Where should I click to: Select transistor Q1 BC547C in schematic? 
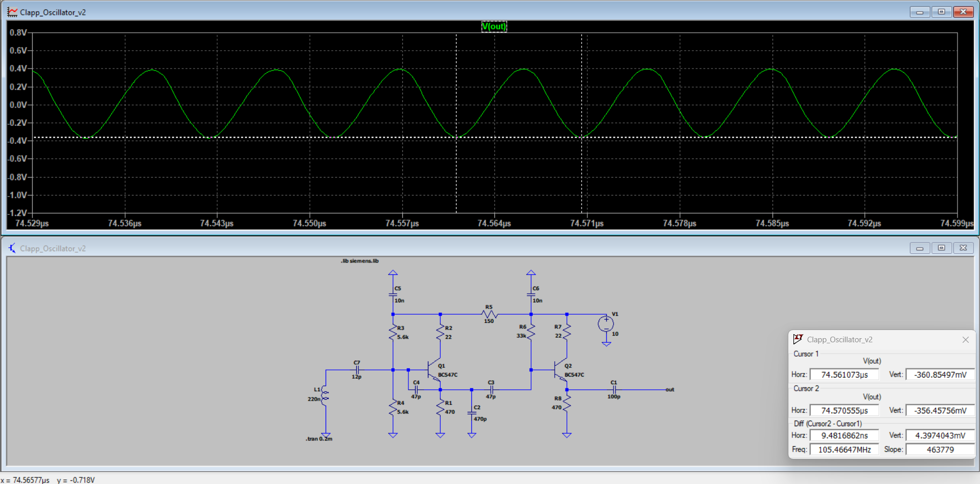coord(434,370)
